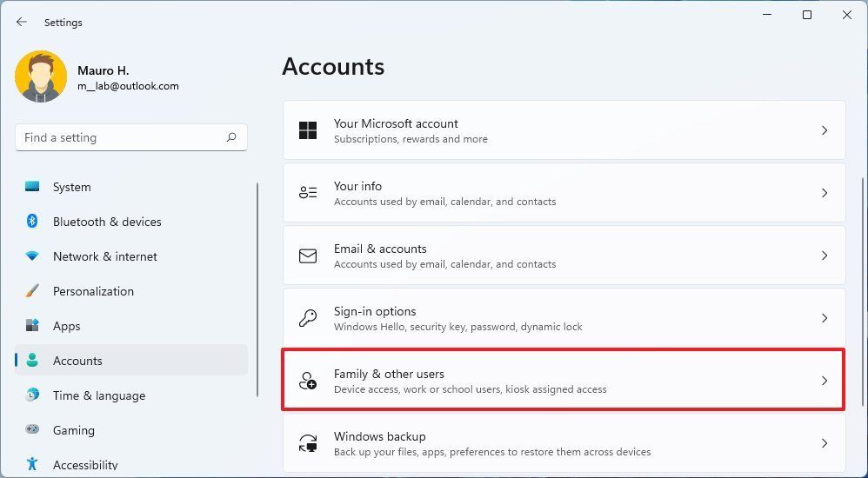Click the Bluetooth icon in sidebar
The width and height of the screenshot is (868, 478).
point(32,222)
